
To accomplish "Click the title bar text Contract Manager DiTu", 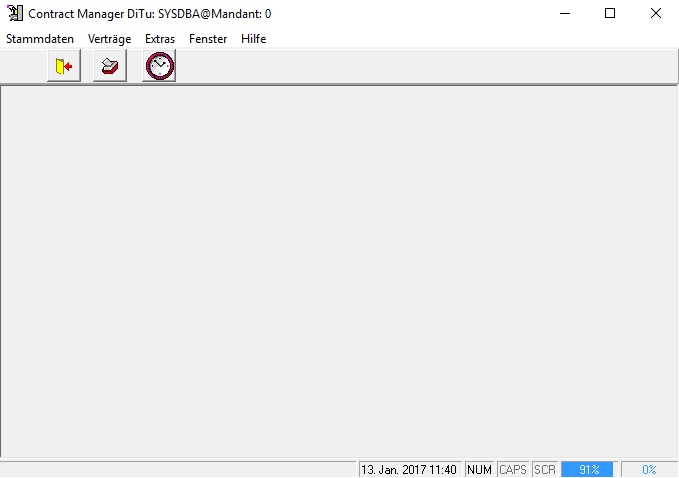I will click(91, 14).
